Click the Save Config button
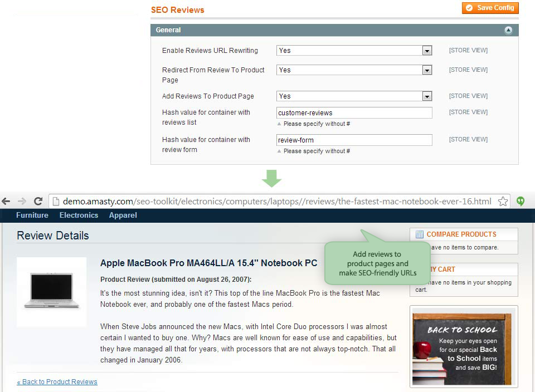Viewport: 535px width, 392px height. coord(490,8)
